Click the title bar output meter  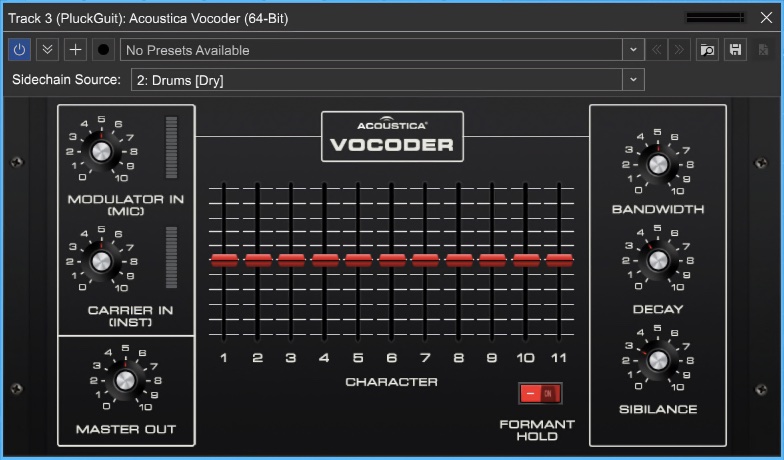point(716,18)
